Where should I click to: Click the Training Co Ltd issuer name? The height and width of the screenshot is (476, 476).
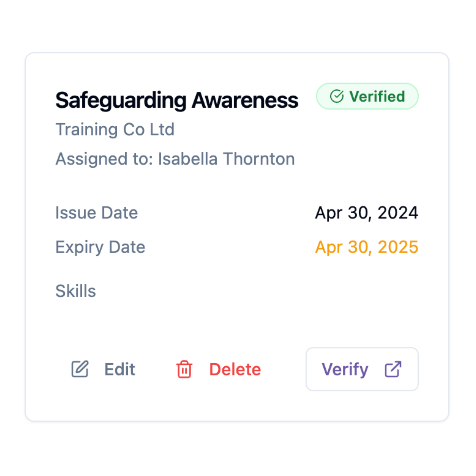(115, 129)
